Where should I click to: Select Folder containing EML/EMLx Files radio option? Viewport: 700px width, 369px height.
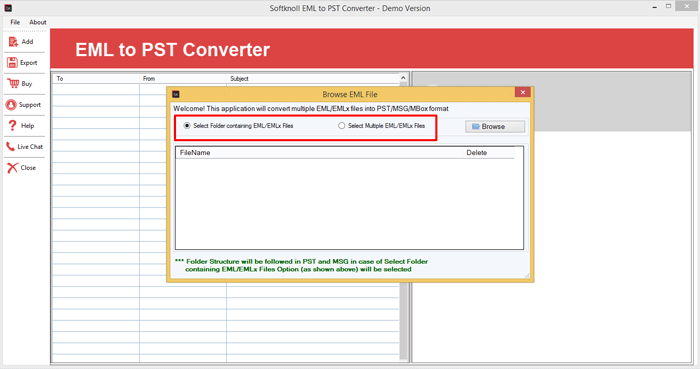tap(238, 126)
